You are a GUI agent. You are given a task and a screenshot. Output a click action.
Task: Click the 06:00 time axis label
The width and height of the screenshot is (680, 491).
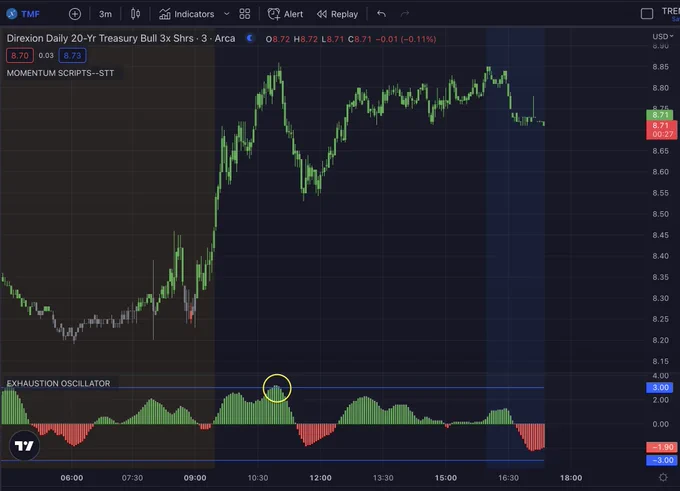tap(72, 478)
